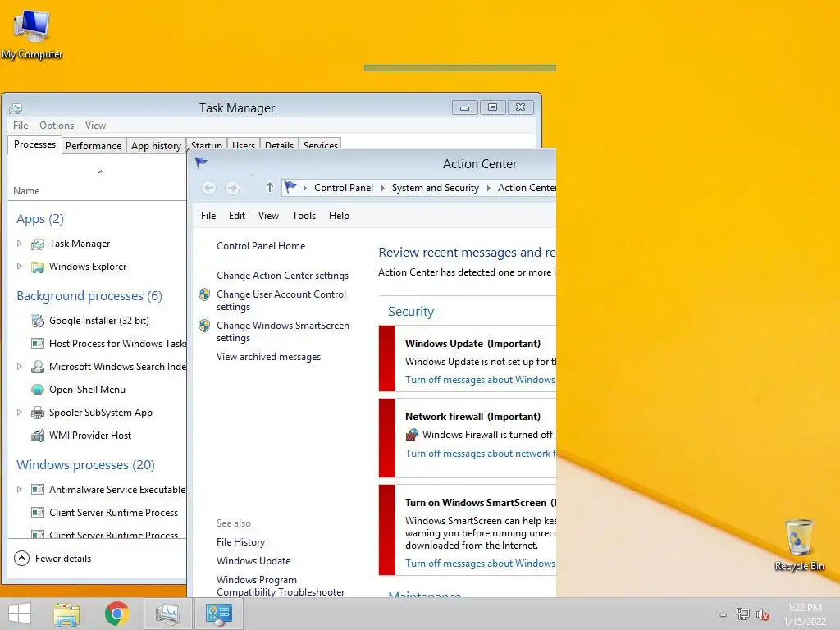The image size is (840, 630).
Task: Switch to Action Center taskbar button
Action: [218, 614]
